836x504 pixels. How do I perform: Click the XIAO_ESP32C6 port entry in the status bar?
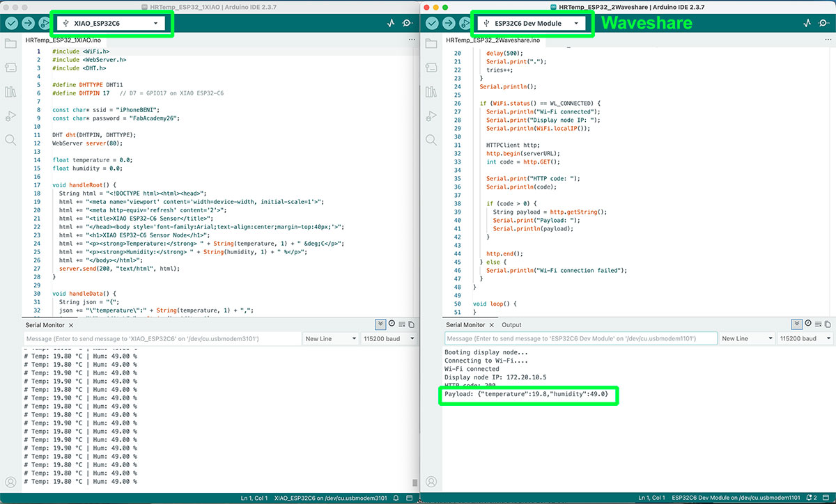330,498
